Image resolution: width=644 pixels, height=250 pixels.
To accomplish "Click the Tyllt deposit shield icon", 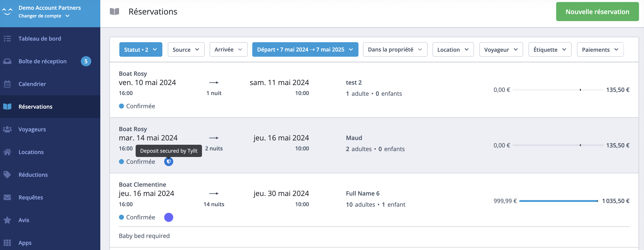I will coord(168,162).
